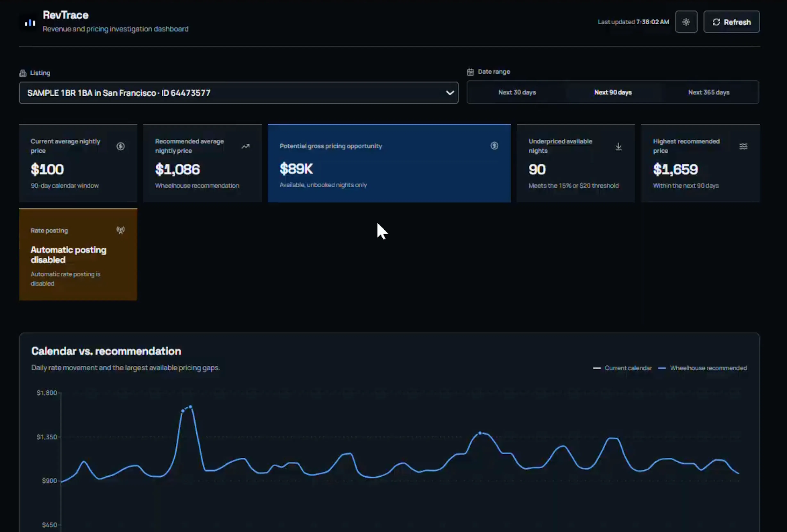Click the $900 axis label

pos(49,481)
